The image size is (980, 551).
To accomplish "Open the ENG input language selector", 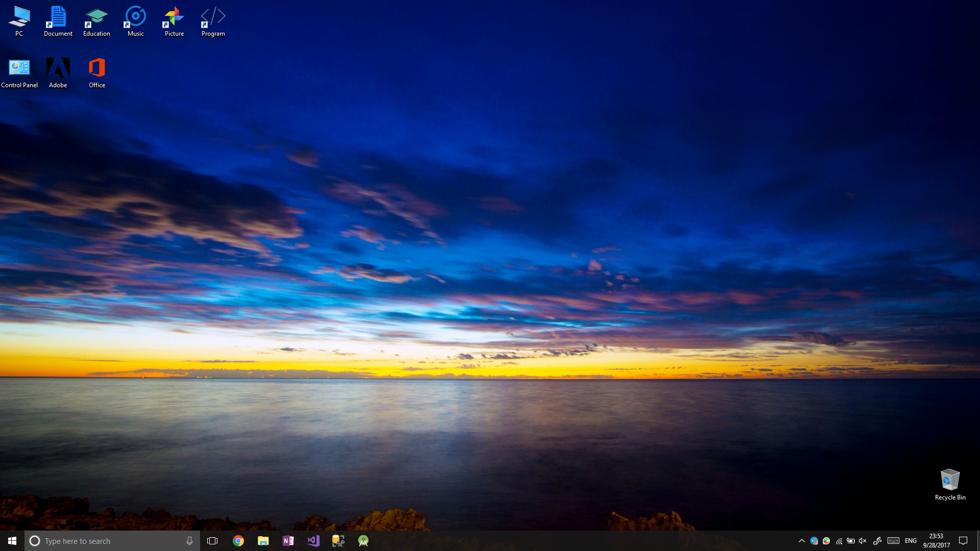I will click(x=911, y=541).
